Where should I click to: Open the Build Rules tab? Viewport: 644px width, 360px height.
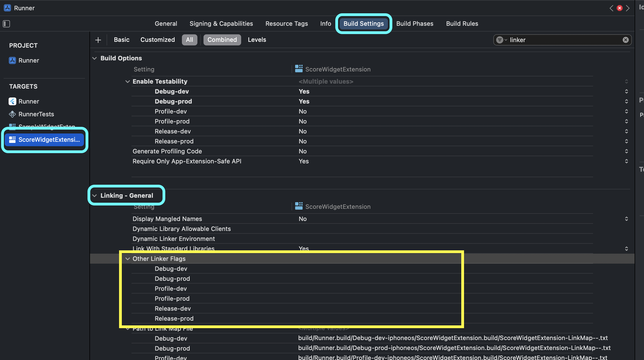click(x=462, y=24)
